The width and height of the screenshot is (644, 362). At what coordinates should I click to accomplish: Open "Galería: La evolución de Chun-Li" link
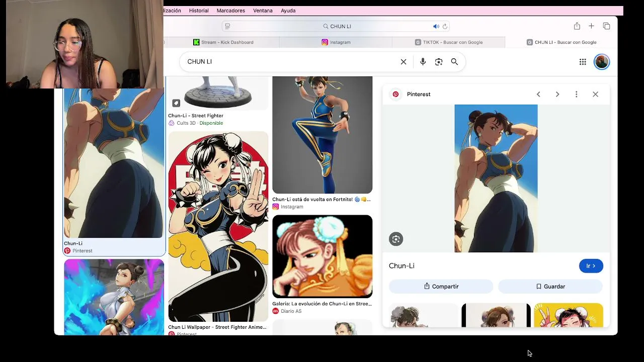pos(322,304)
